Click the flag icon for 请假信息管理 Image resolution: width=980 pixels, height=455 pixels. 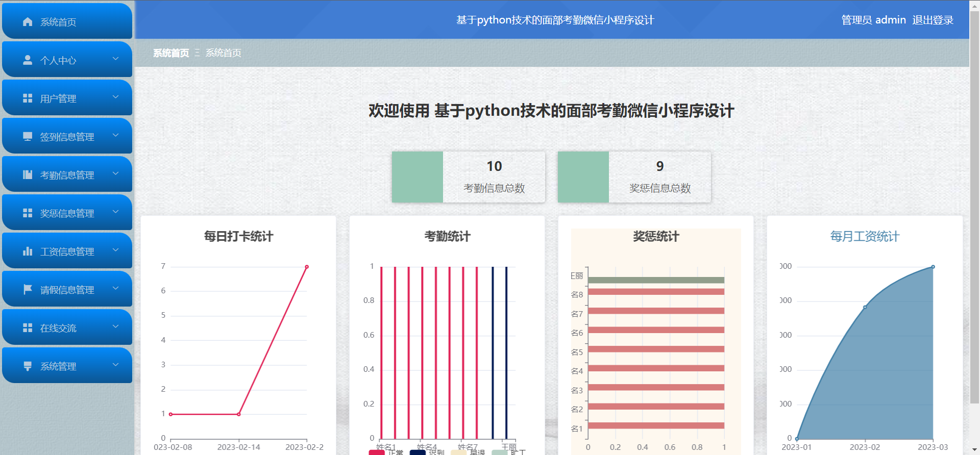point(28,290)
